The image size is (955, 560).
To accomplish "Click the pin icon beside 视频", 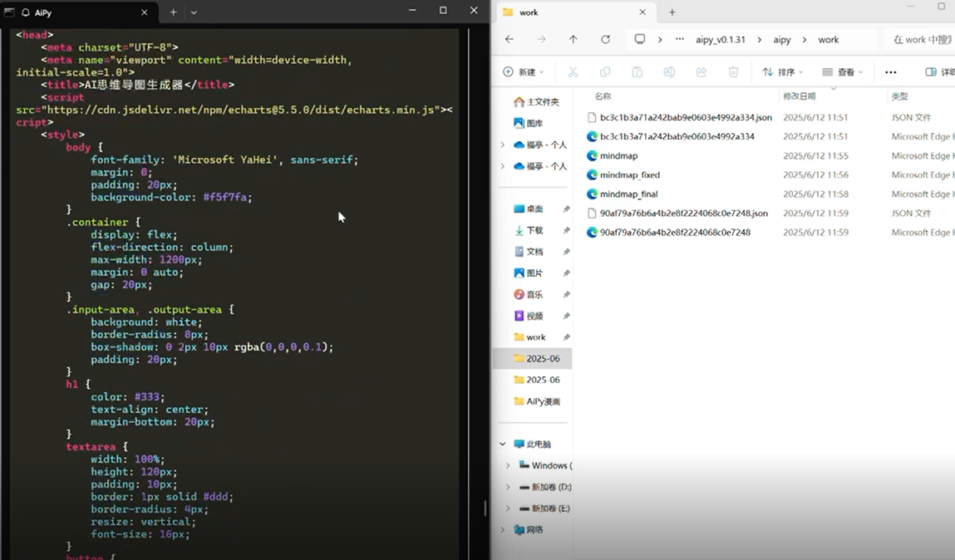I will coord(566,316).
